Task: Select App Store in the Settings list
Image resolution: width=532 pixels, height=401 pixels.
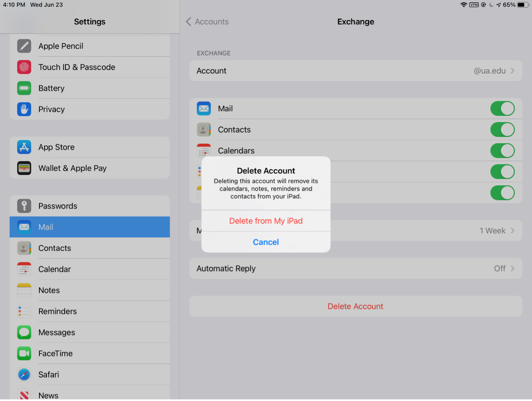Action: point(90,147)
